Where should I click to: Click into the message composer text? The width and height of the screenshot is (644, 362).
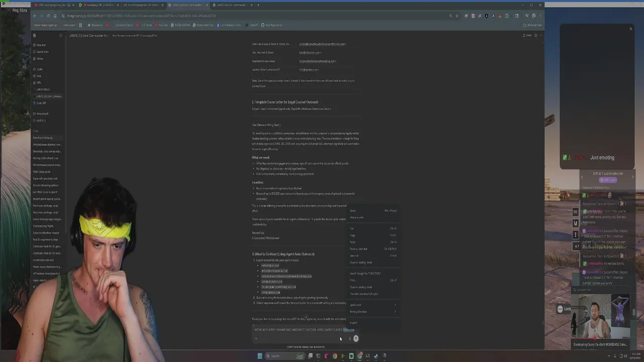304,330
